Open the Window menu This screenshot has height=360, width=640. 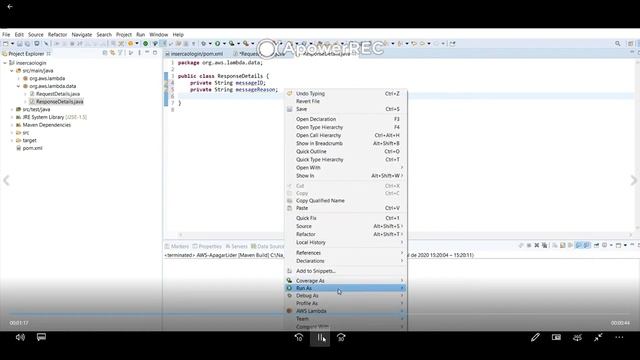pyautogui.click(x=158, y=35)
